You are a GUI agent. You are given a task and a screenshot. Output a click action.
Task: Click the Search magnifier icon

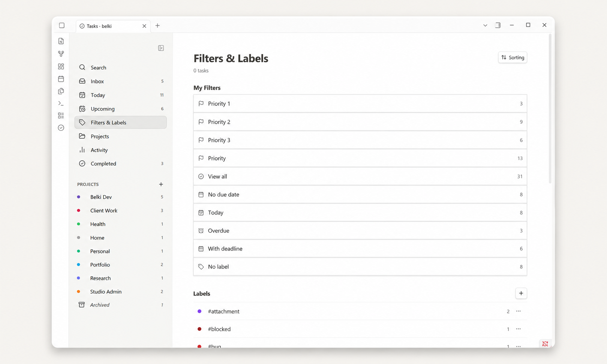click(82, 67)
